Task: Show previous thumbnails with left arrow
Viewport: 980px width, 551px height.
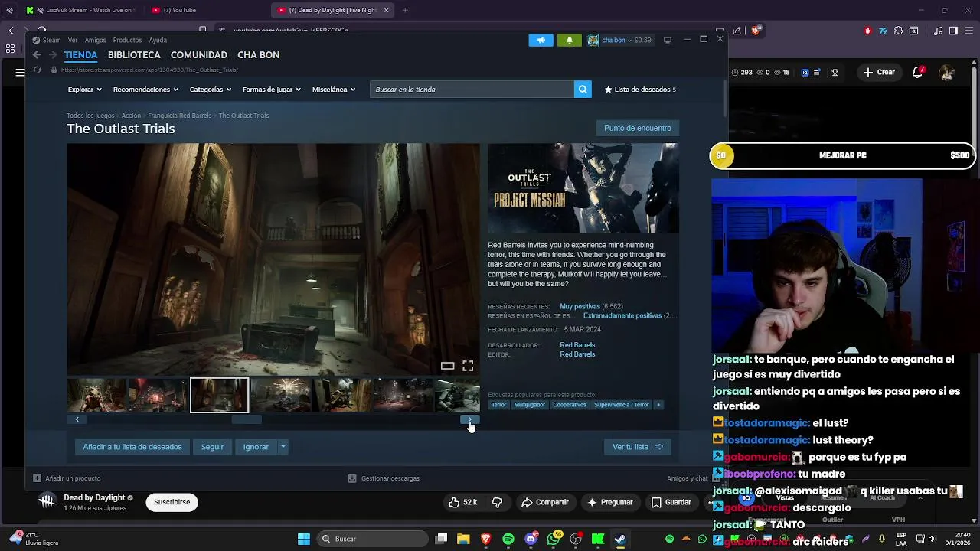Action: pos(77,419)
